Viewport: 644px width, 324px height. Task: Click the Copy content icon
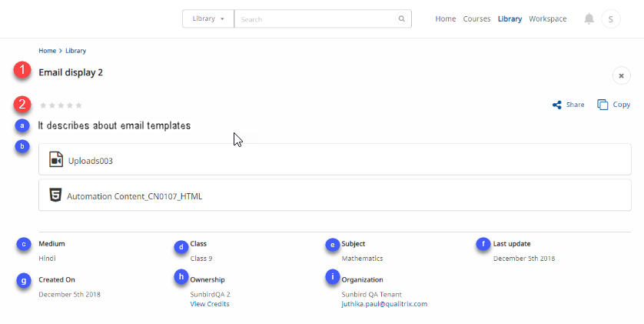[x=603, y=105]
